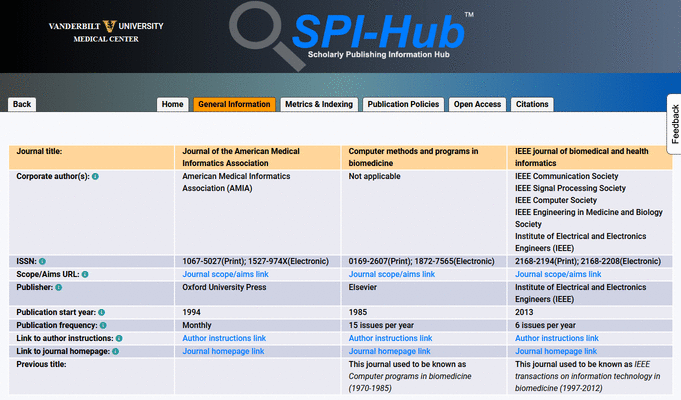Switch to Publication Policies tab

(x=403, y=104)
